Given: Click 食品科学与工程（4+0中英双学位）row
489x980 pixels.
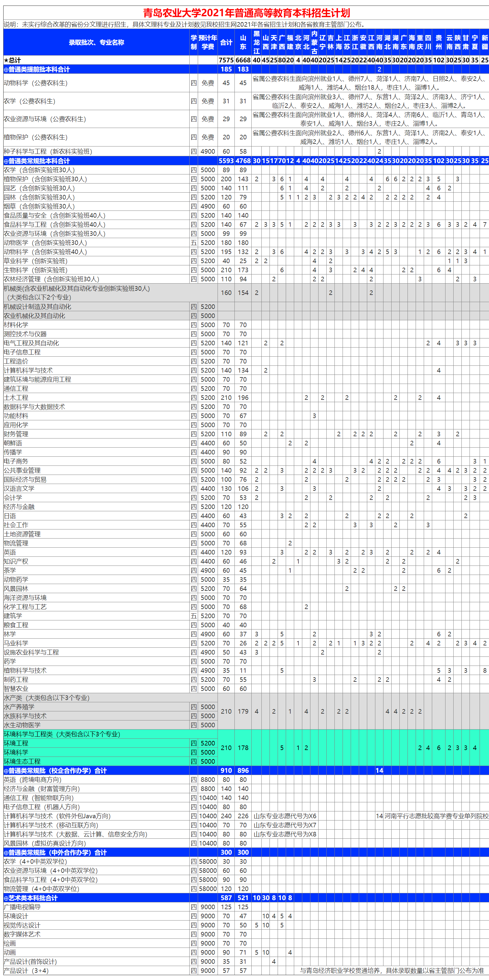Looking at the screenshot, I should tap(246, 880).
